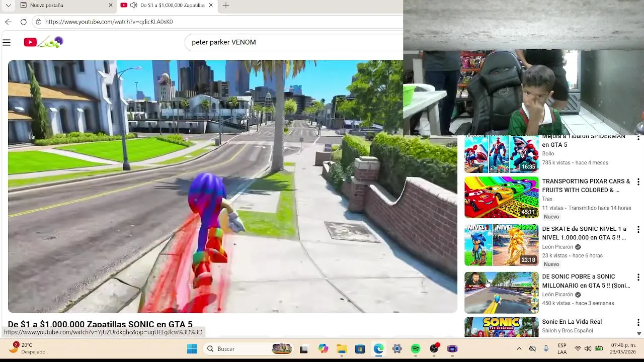Click the YouTube search box
The image size is (644, 362).
(294, 42)
